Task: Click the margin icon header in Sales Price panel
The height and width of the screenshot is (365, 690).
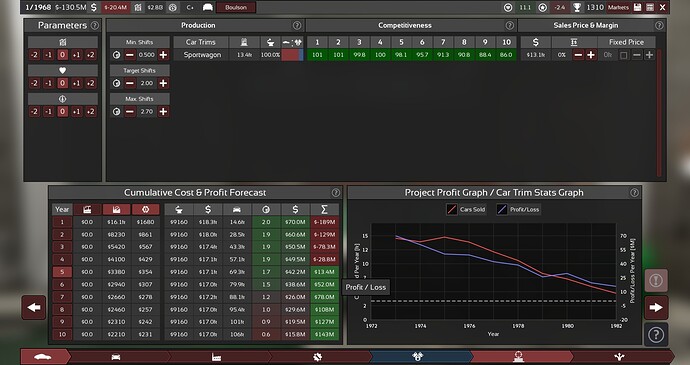Action: [573, 42]
